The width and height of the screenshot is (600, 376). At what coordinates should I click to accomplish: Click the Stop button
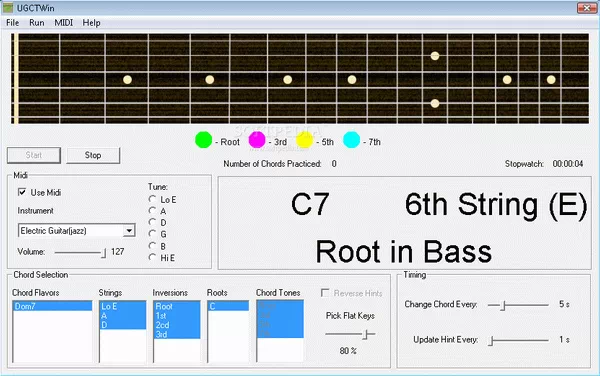pos(93,155)
